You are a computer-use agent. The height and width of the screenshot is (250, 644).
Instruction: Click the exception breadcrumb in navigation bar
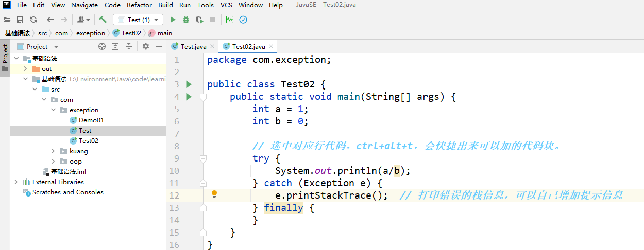pyautogui.click(x=91, y=33)
